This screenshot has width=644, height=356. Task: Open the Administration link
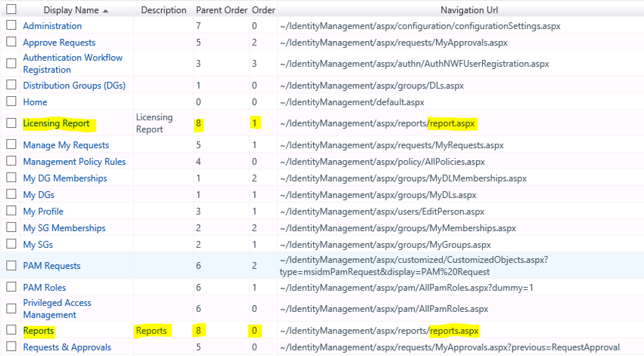click(x=52, y=26)
